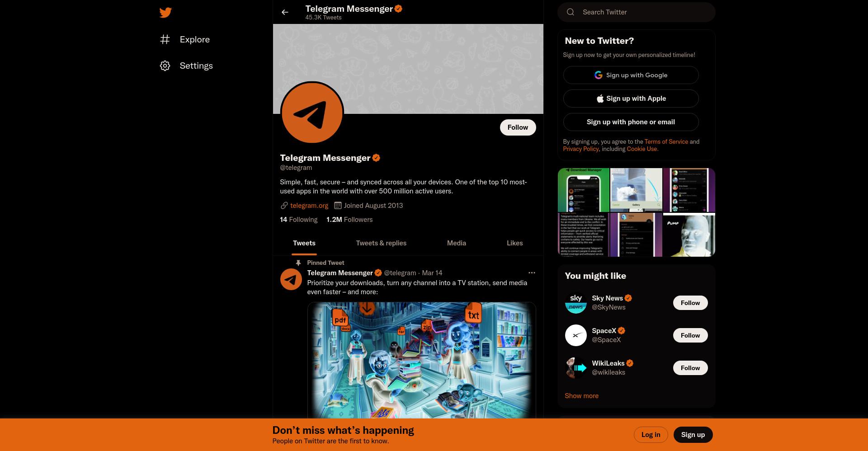Viewport: 868px width, 451px height.
Task: Open the WikiLeaks avatar
Action: point(576,368)
